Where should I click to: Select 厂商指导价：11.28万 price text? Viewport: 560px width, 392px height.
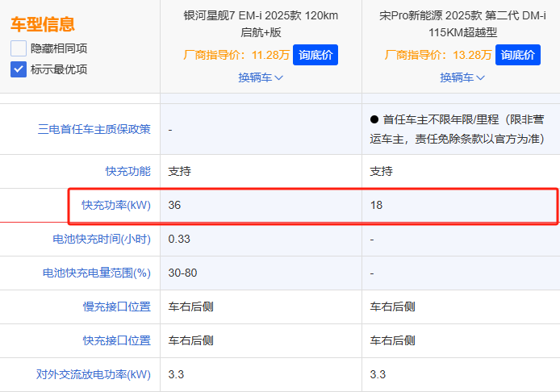(x=236, y=55)
